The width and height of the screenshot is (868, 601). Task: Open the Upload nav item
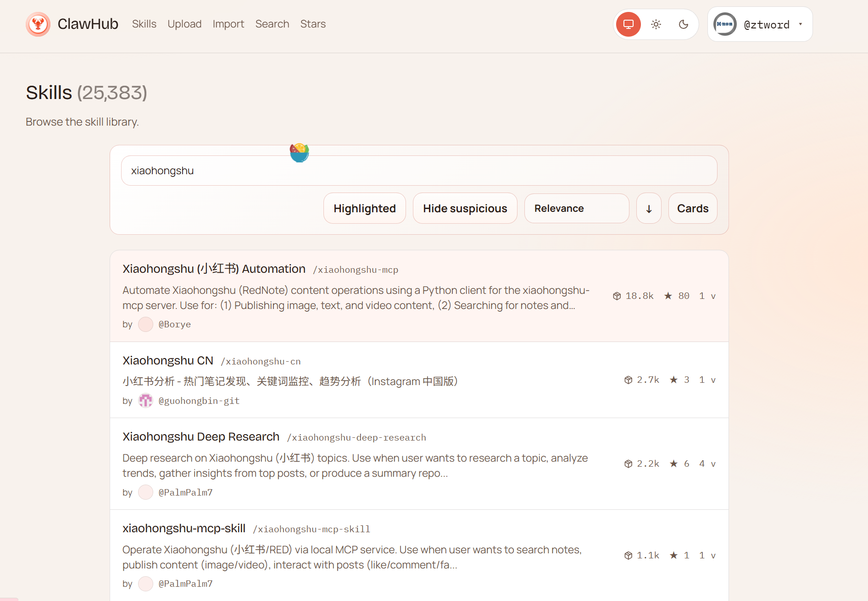click(184, 24)
